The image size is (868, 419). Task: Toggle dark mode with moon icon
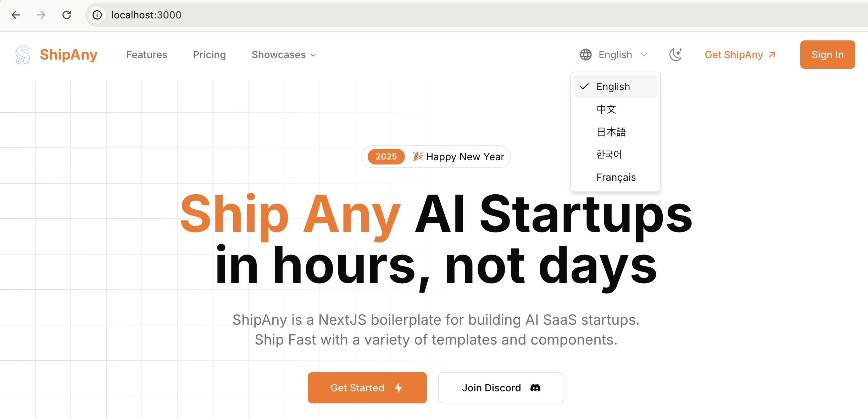675,55
